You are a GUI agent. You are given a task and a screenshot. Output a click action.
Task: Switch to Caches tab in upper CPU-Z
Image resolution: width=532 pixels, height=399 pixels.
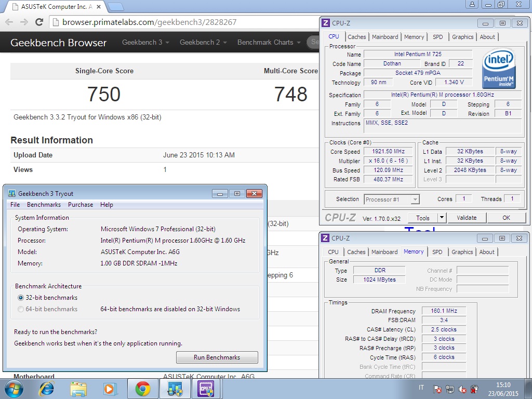point(356,37)
